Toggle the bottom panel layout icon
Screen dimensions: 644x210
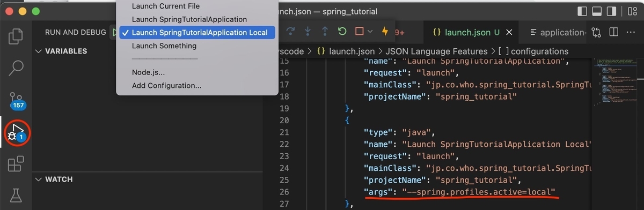coord(597,11)
